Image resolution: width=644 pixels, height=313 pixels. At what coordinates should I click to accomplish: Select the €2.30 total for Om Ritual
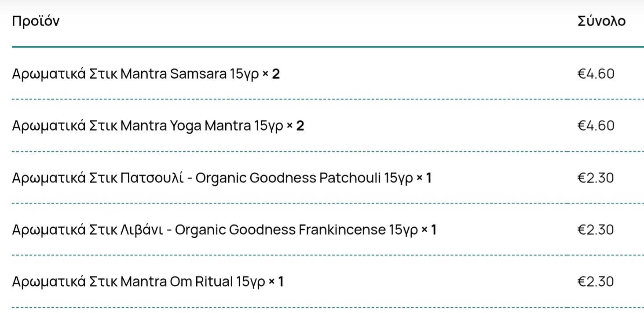tap(596, 282)
